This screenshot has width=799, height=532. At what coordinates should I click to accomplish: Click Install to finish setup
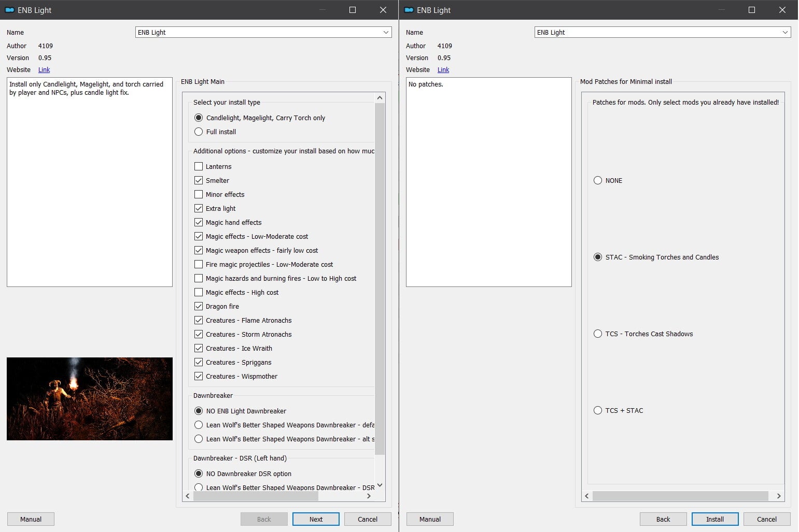coord(715,519)
